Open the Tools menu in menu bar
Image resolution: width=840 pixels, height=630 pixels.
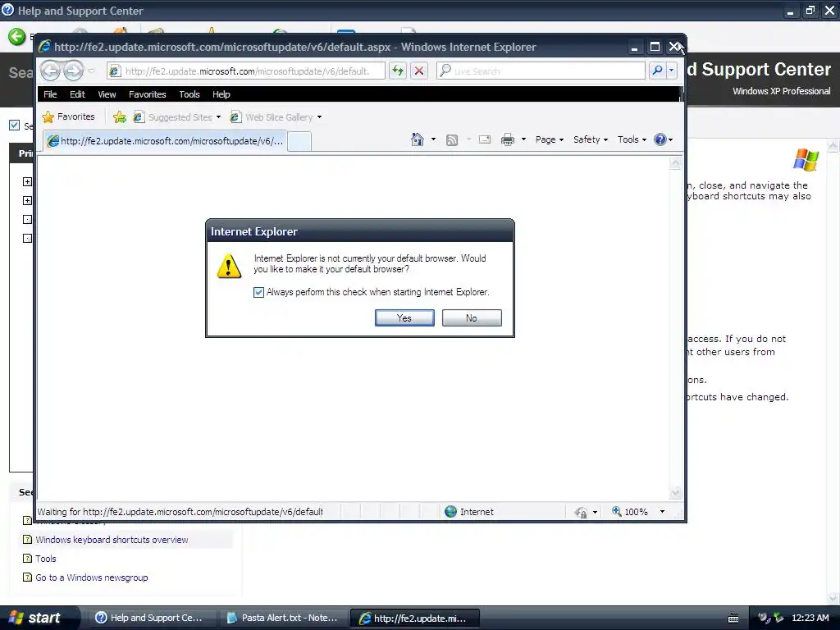189,94
